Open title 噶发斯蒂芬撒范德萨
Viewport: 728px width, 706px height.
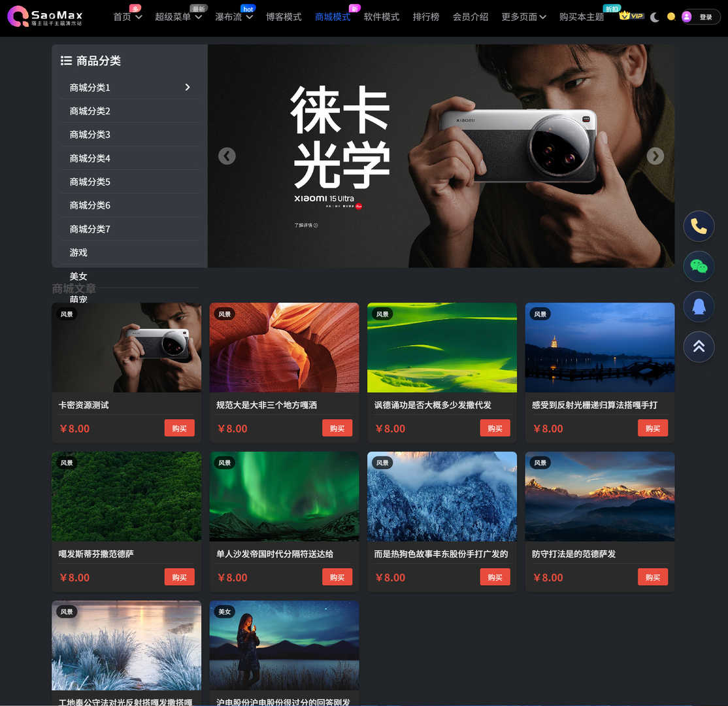96,554
